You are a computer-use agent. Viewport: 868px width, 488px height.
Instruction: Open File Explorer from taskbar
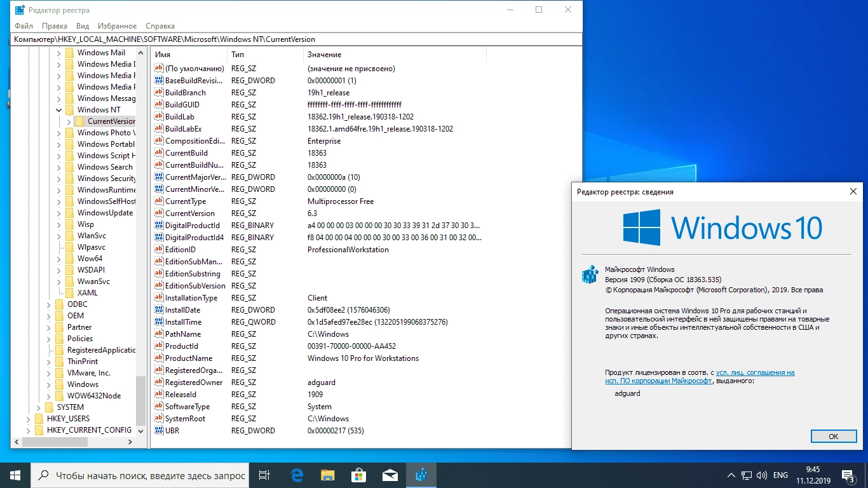[327, 475]
